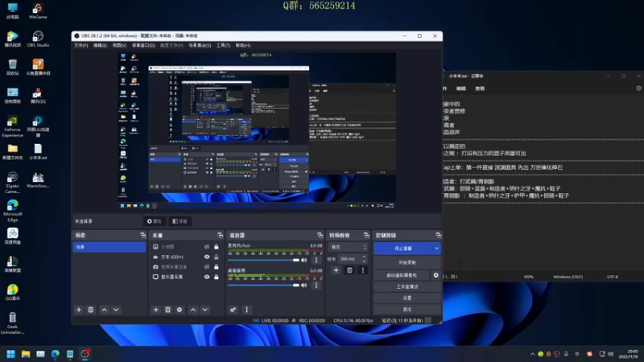Move source down in sources list
The image size is (644, 362).
pyautogui.click(x=205, y=310)
